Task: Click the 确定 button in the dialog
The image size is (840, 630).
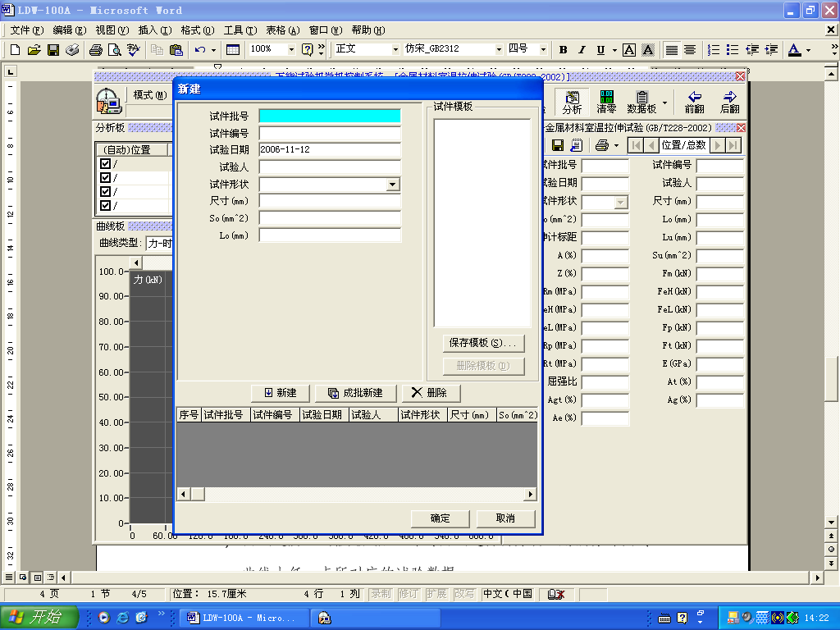Action: (x=439, y=518)
